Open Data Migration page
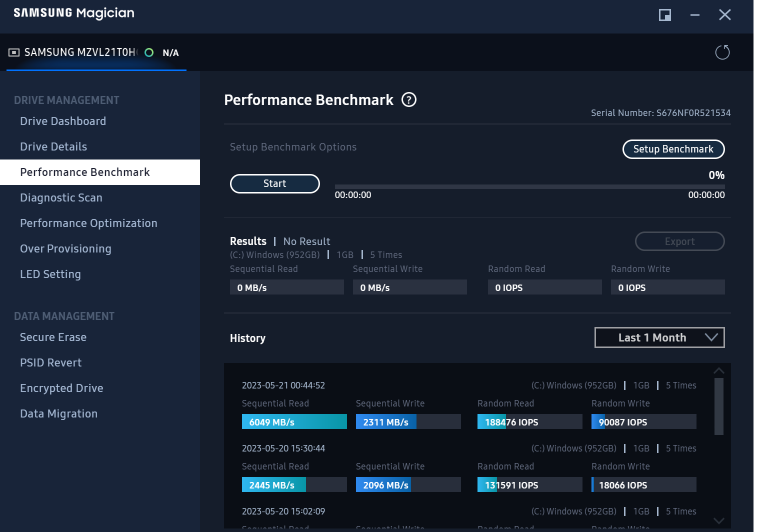The width and height of the screenshot is (768, 532). pos(58,413)
